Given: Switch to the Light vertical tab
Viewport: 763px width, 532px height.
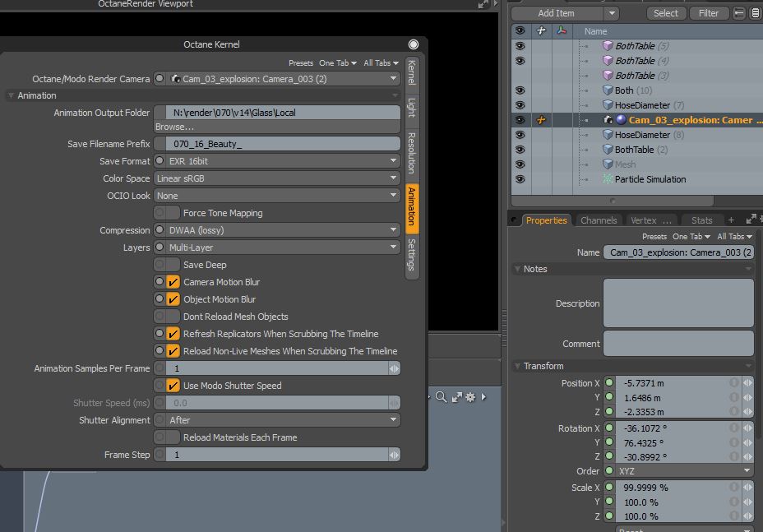Looking at the screenshot, I should (412, 108).
